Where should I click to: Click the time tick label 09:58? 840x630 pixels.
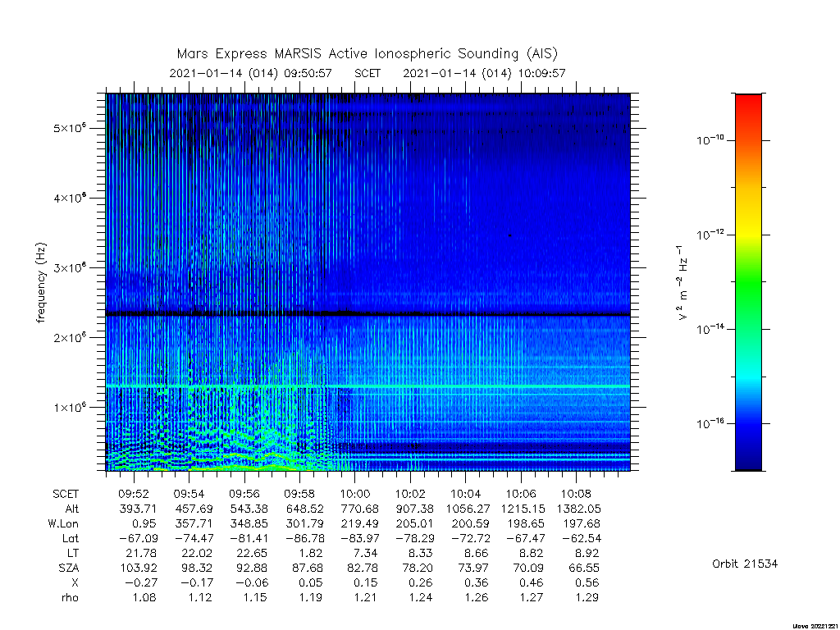[x=299, y=494]
